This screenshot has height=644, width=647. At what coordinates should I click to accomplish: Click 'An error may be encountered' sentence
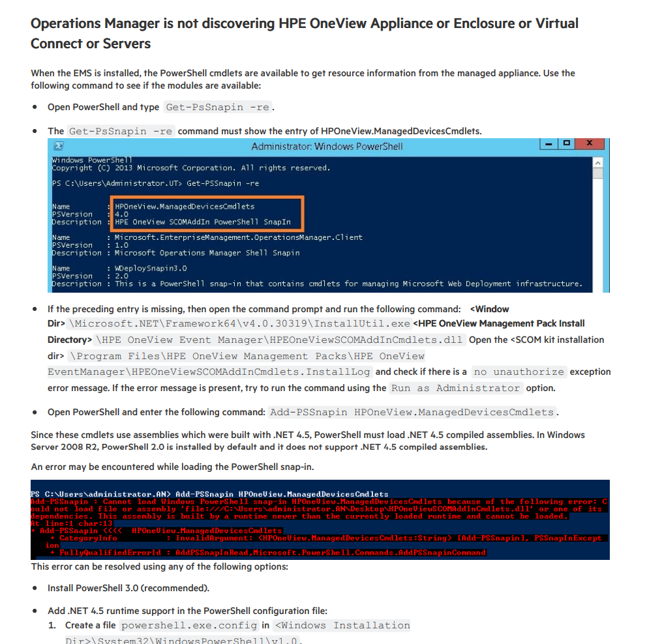click(172, 467)
